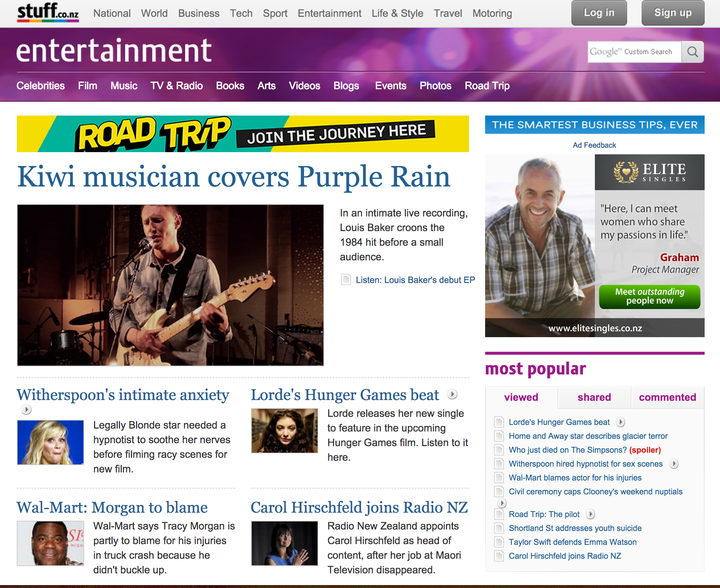Open Who just died on The Simpsons link
The width and height of the screenshot is (720, 588).
click(585, 450)
